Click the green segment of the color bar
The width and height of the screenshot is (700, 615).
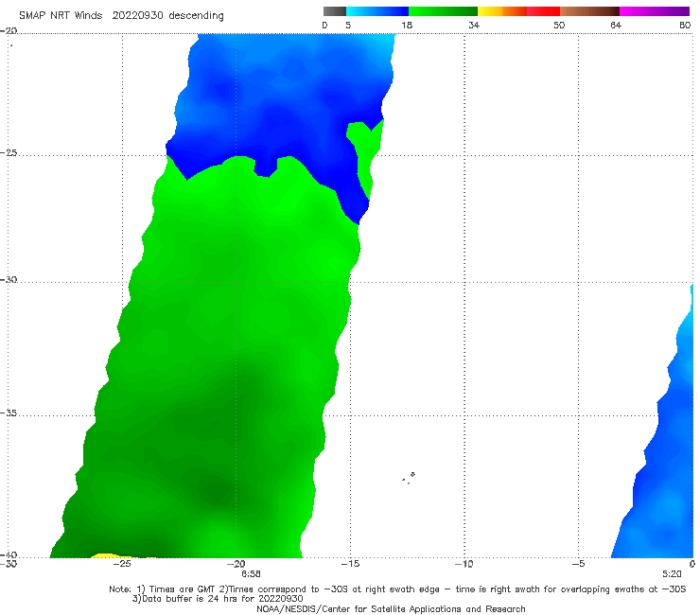tap(443, 11)
